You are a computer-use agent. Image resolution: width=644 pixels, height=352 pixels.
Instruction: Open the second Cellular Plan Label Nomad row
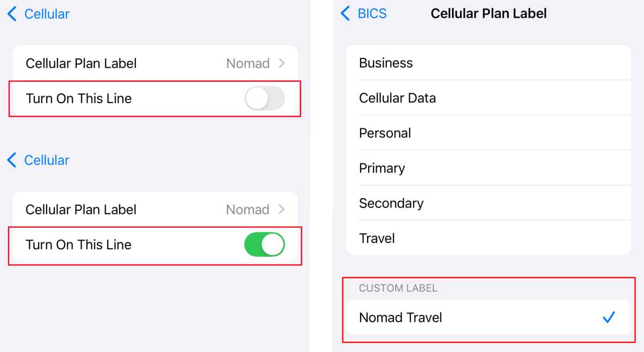click(x=154, y=209)
